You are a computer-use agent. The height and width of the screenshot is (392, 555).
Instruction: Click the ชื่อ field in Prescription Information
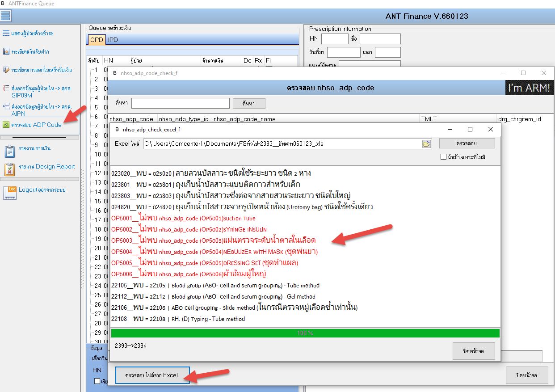pos(380,39)
